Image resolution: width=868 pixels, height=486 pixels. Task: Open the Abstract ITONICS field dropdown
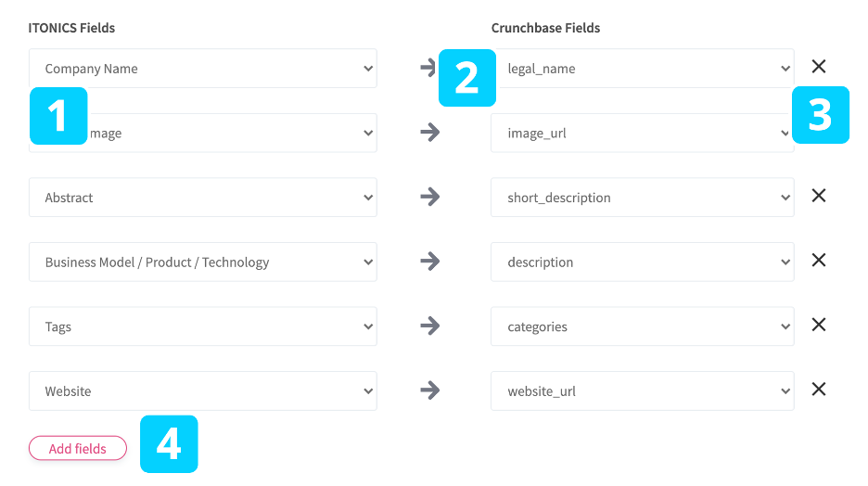coord(202,198)
